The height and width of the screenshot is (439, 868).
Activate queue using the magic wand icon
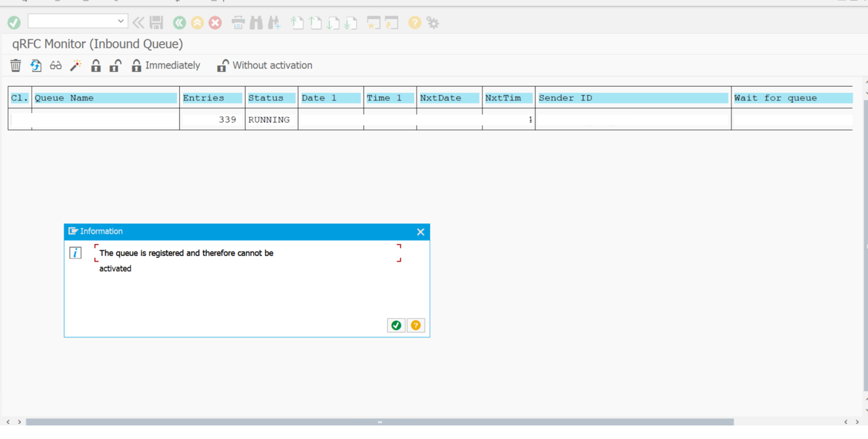(76, 65)
